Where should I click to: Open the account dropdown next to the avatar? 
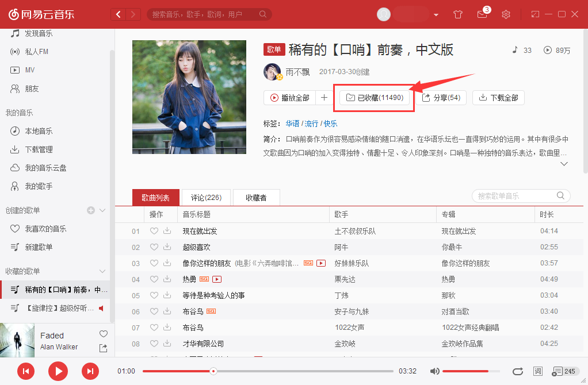coord(436,14)
